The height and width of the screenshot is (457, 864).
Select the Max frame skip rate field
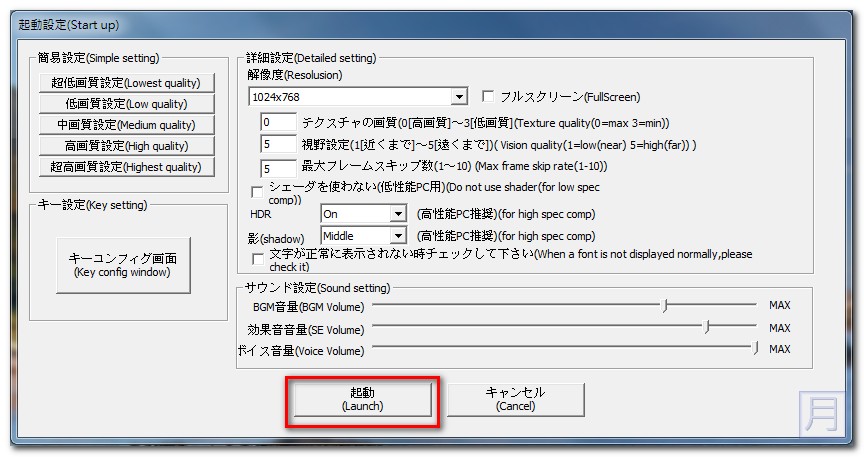(x=277, y=167)
